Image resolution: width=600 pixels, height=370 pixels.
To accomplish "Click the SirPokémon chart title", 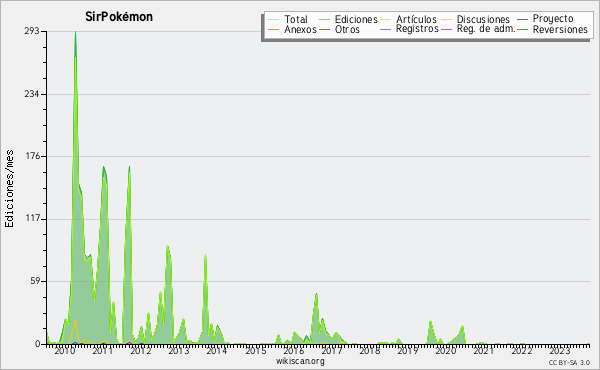I will tap(119, 17).
